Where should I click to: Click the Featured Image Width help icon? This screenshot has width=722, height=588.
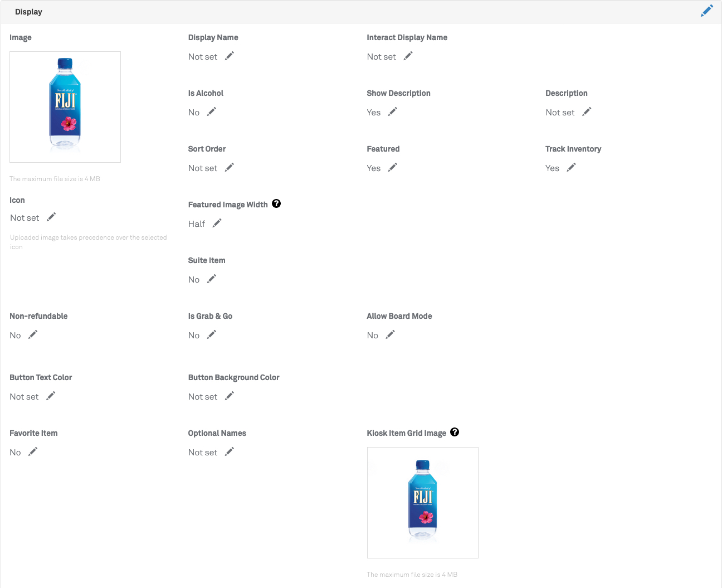click(x=276, y=203)
